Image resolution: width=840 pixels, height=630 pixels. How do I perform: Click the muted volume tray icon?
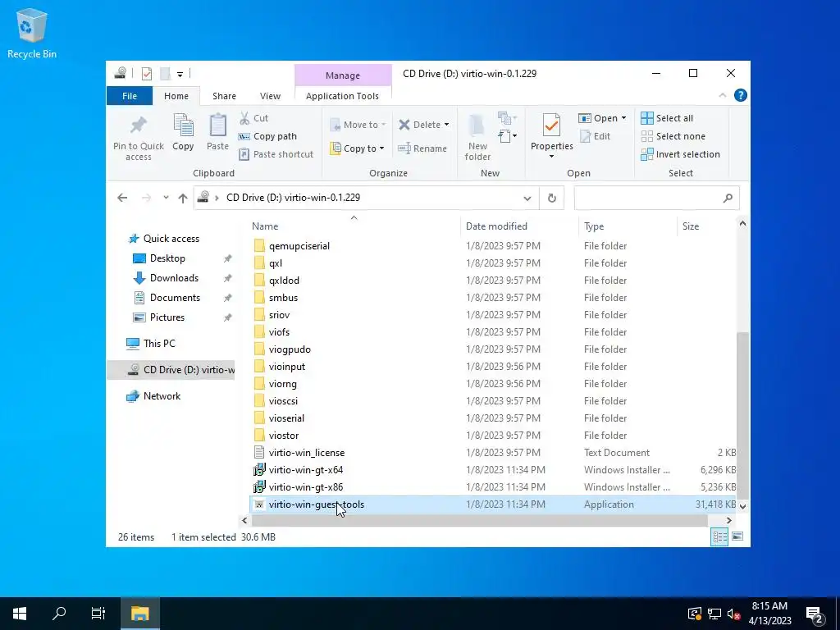point(734,614)
